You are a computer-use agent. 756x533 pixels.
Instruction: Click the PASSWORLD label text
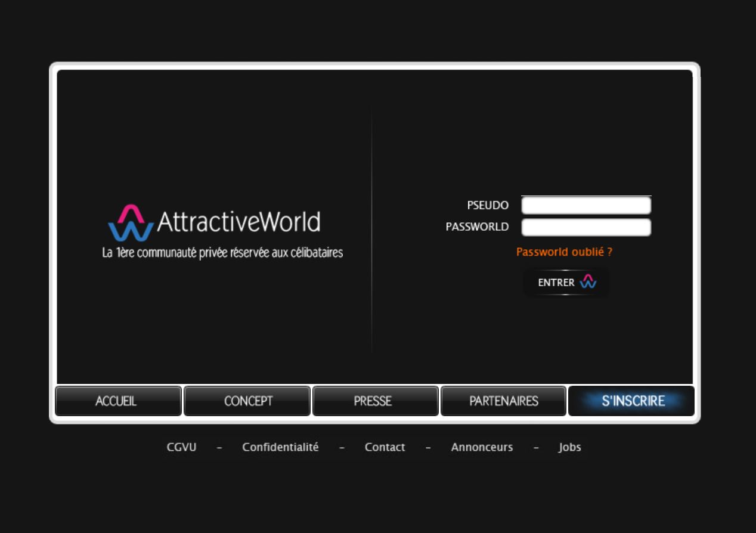pyautogui.click(x=477, y=227)
